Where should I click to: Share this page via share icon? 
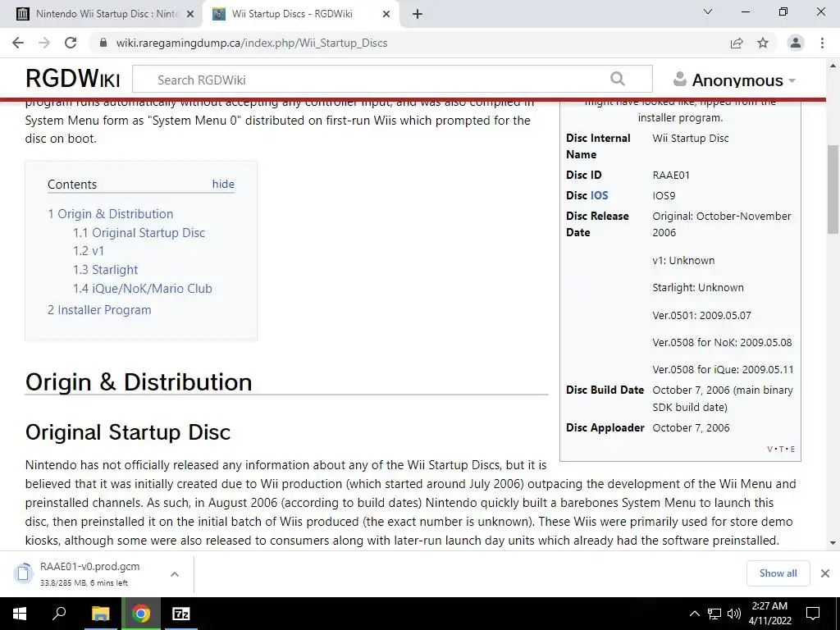(x=737, y=43)
